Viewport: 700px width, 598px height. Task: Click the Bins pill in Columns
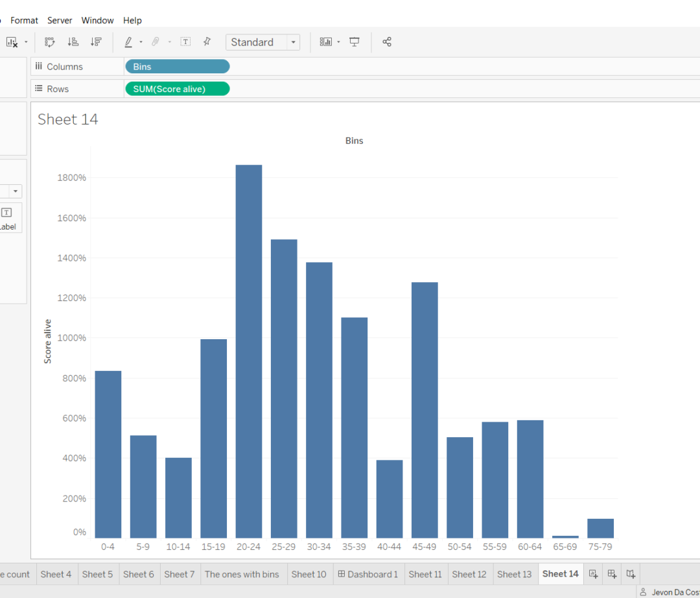pyautogui.click(x=177, y=67)
